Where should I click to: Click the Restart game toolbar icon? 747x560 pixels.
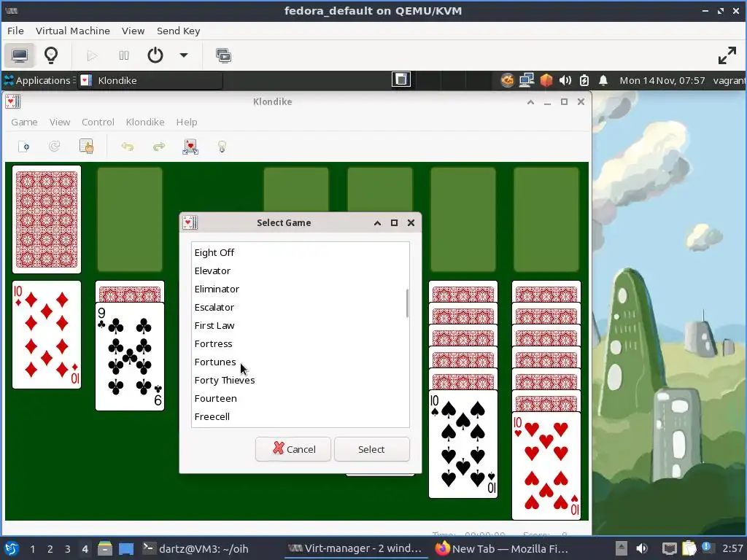tap(54, 147)
